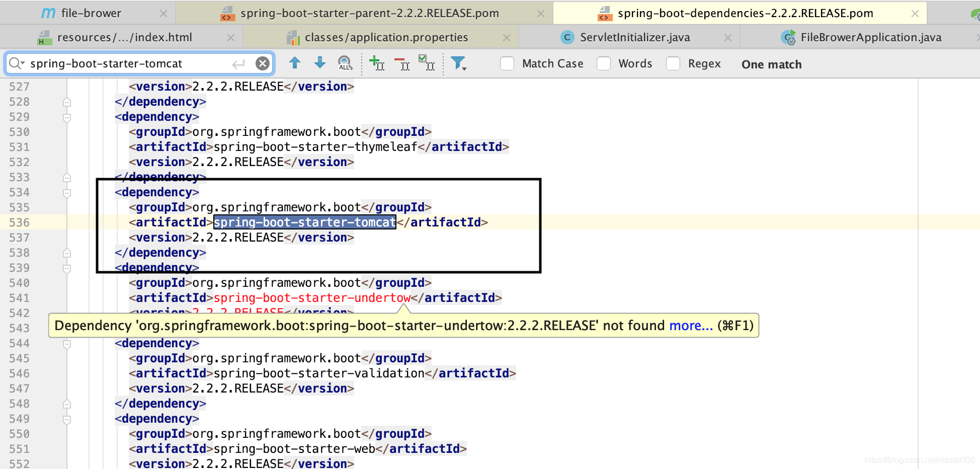This screenshot has height=469, width=980.
Task: Enable the Match Case checkbox
Action: [x=507, y=63]
